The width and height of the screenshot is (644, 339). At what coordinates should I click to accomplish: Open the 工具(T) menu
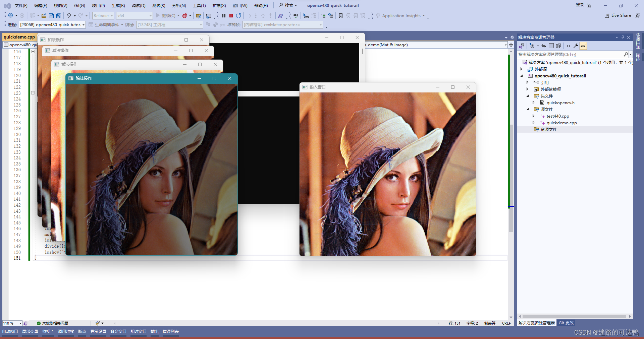199,6
